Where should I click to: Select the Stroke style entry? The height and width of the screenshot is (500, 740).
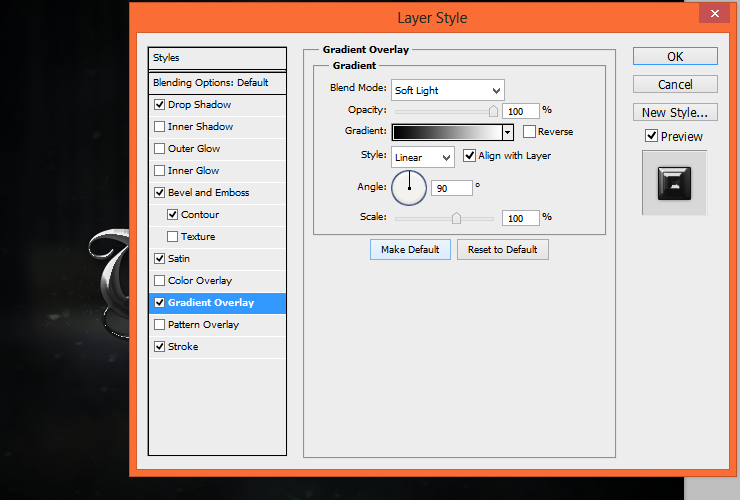tap(183, 347)
